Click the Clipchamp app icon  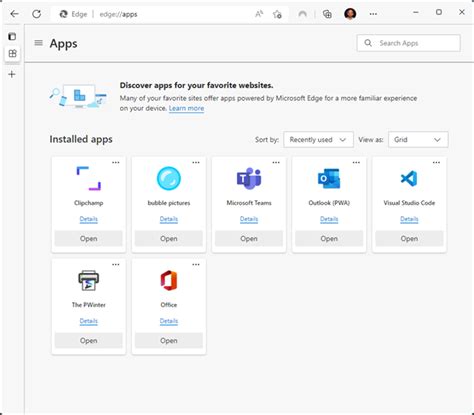point(89,178)
